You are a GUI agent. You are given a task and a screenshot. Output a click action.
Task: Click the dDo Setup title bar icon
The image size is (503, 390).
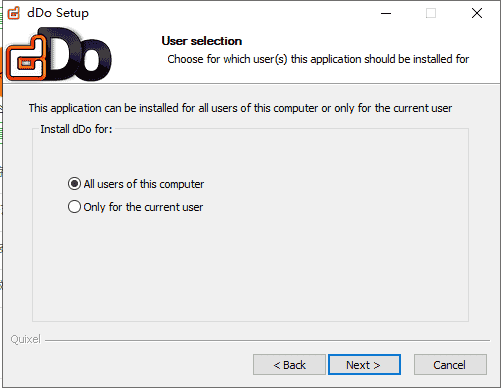click(14, 13)
